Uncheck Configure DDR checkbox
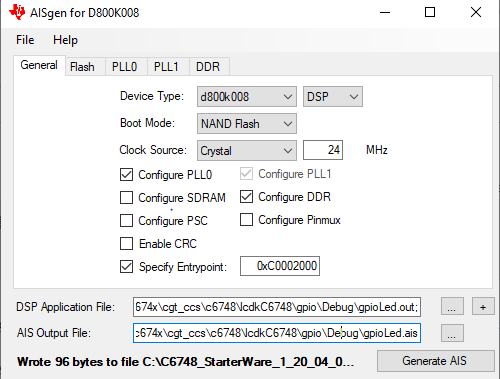The height and width of the screenshot is (379, 500). 246,197
